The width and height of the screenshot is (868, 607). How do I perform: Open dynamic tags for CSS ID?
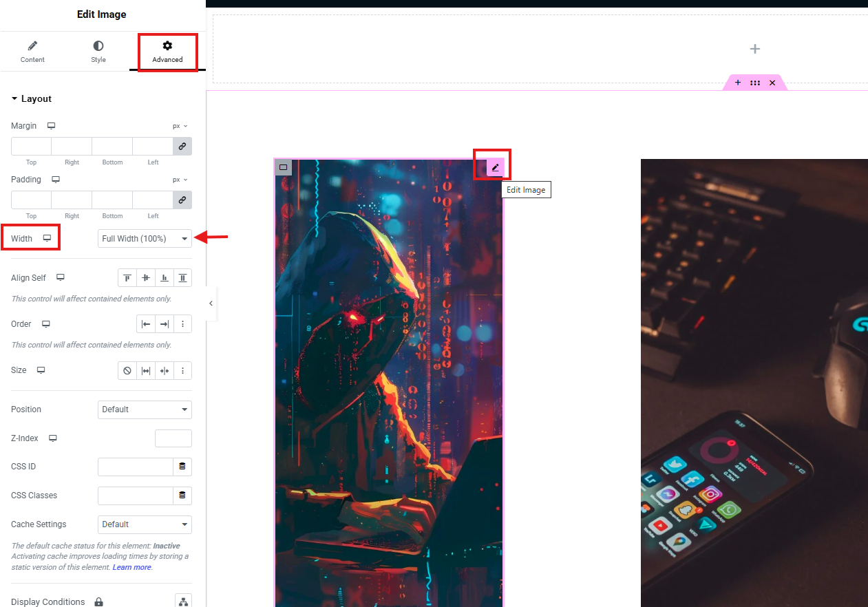point(182,467)
